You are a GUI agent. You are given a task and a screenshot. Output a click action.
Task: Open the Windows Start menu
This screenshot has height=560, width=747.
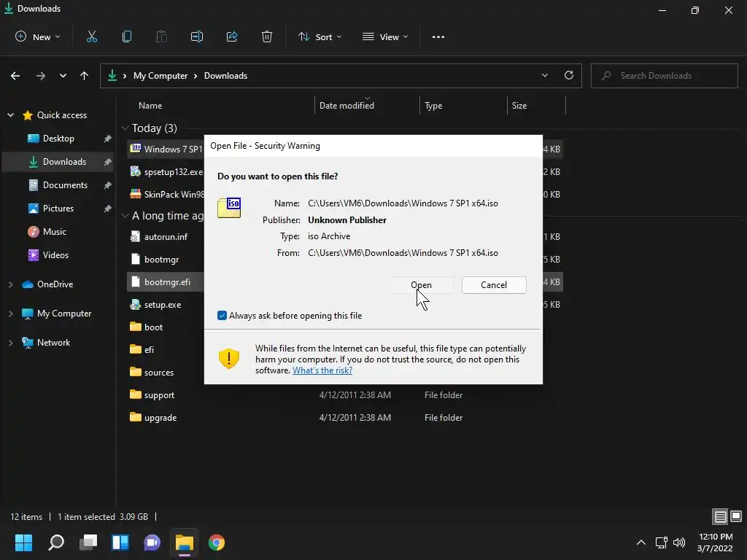pyautogui.click(x=23, y=542)
